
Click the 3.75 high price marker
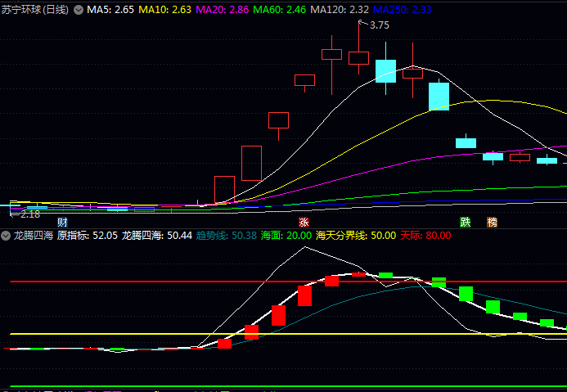tap(379, 25)
